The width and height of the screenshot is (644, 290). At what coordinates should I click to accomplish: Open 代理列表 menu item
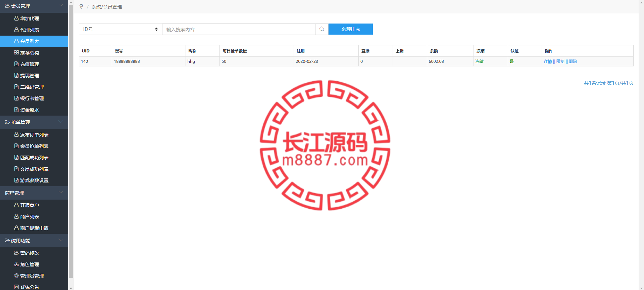34,30
